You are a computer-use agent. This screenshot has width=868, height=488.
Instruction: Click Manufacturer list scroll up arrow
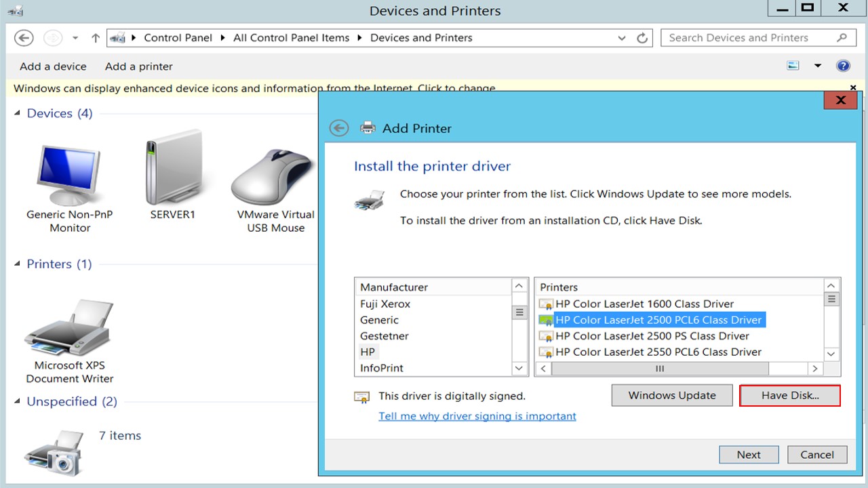tap(519, 287)
